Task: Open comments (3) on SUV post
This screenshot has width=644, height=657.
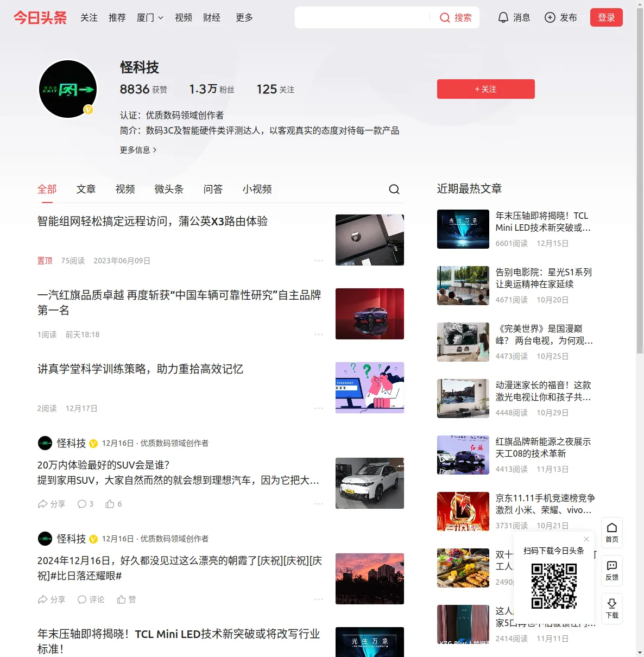Action: pos(85,504)
